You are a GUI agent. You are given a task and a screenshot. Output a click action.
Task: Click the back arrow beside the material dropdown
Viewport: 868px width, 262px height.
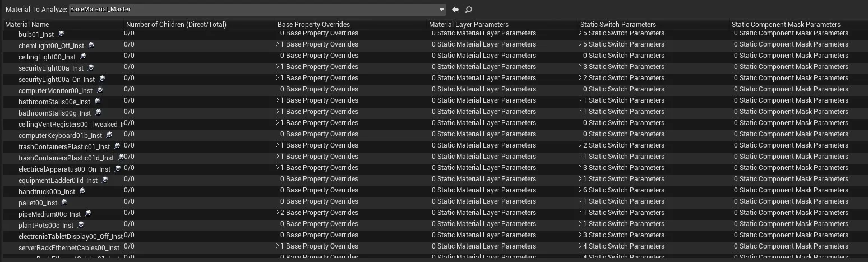point(455,10)
